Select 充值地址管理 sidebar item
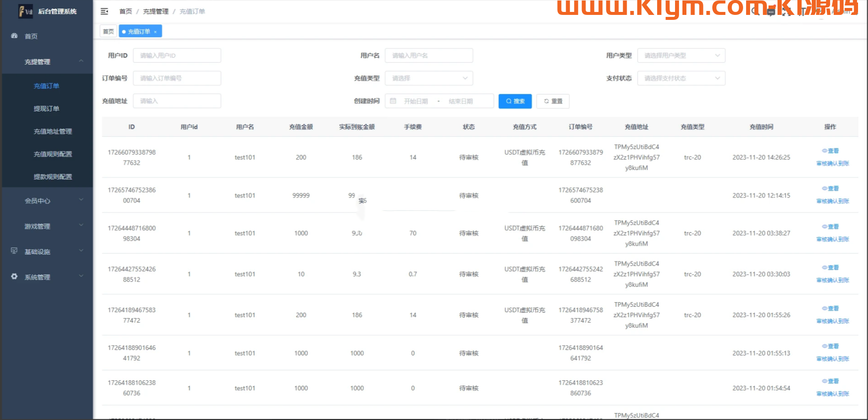Screen dimensions: 868x420 pyautogui.click(x=53, y=131)
